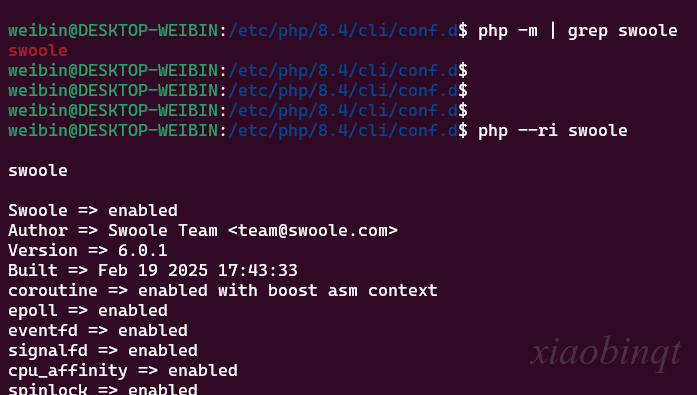Click the 'epoll => enabled' line
This screenshot has height=395, width=697.
pyautogui.click(x=88, y=311)
